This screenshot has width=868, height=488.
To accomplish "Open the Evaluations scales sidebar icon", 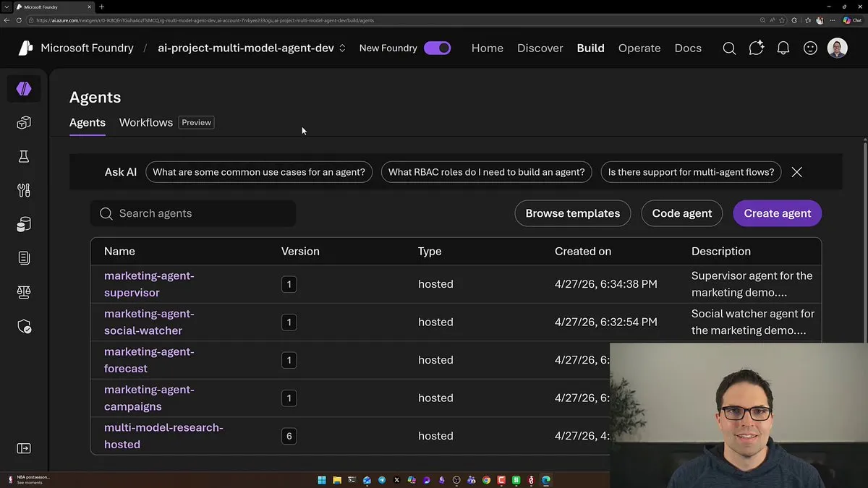I will [24, 292].
